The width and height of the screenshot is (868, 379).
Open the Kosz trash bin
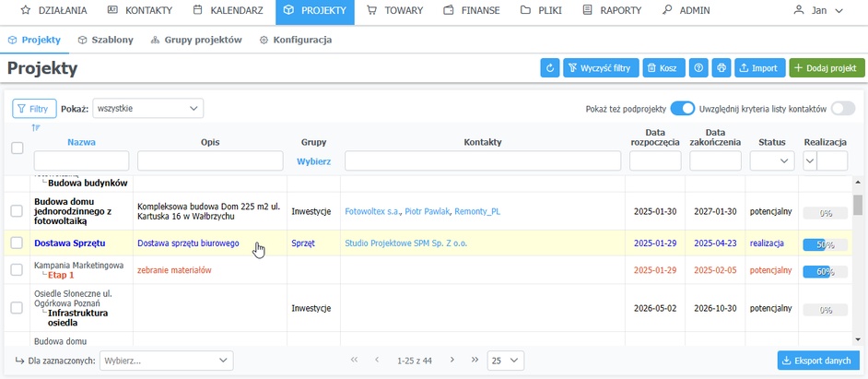pos(662,68)
